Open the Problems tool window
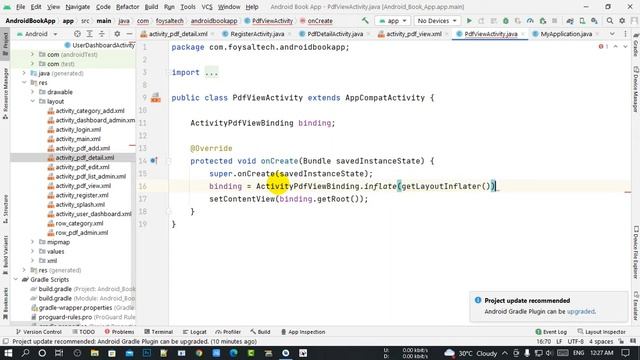Viewport: 640px width, 360px height. pyautogui.click(x=119, y=332)
